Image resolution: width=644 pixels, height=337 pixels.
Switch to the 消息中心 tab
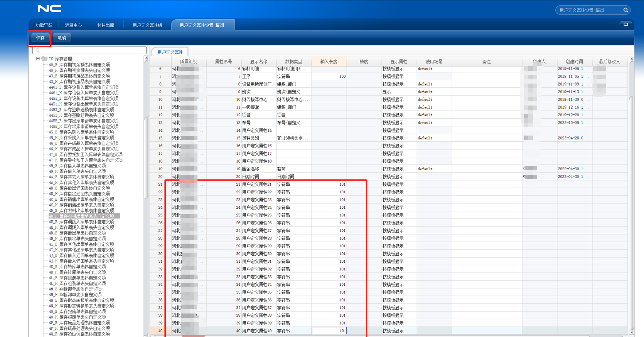73,25
